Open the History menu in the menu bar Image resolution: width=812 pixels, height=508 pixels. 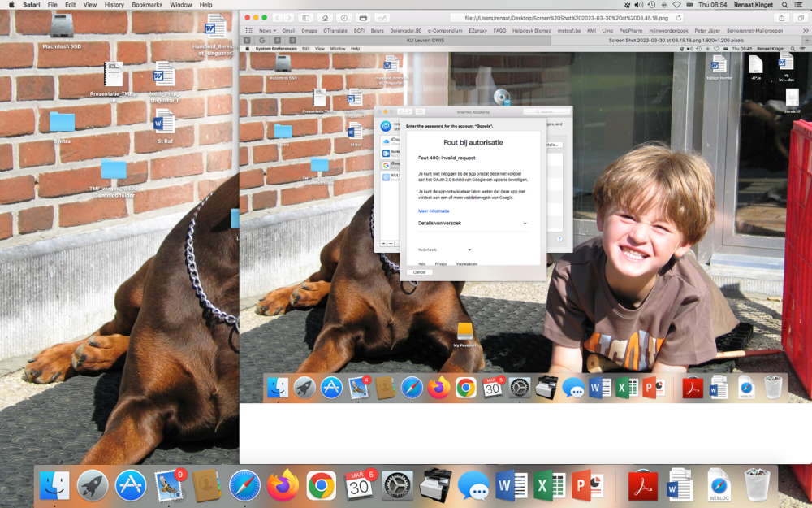coord(114,5)
